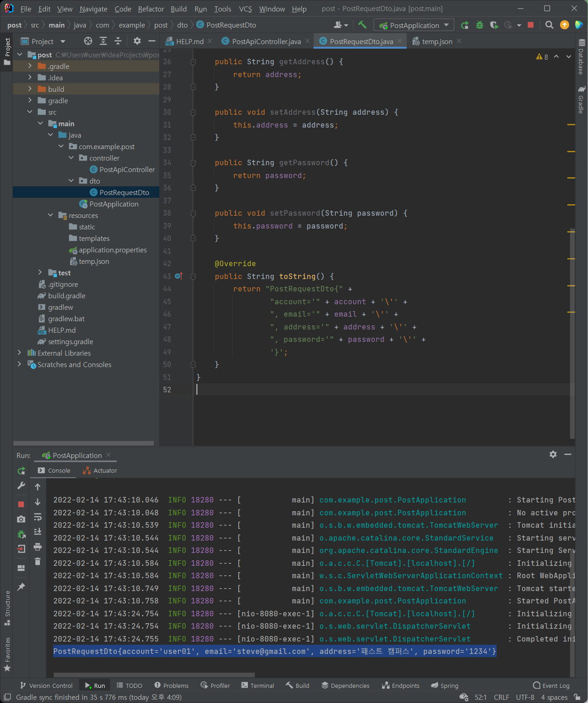Open the Event Log
Viewport: 588px width, 703px height.
(x=551, y=686)
